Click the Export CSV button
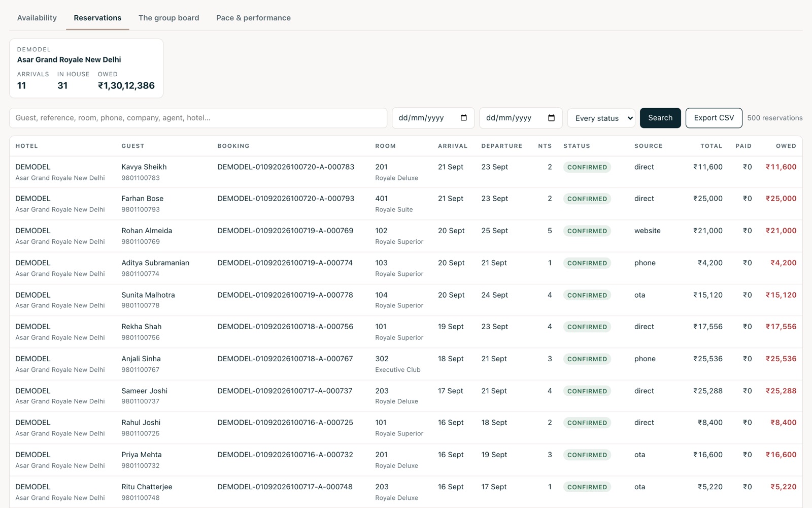Viewport: 812px width, 508px height. (714, 118)
